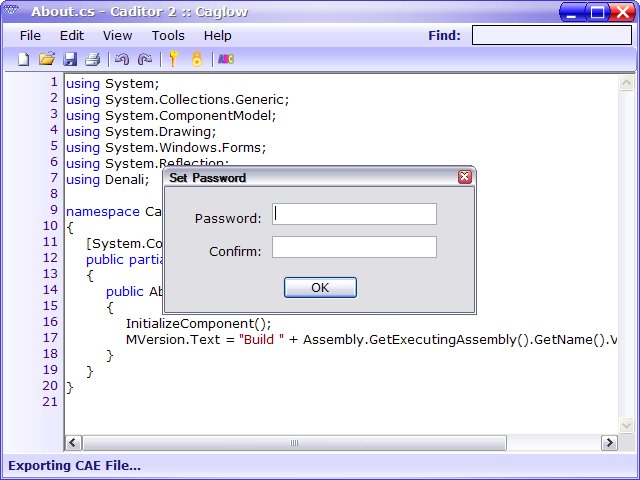The image size is (640, 480).
Task: Focus the Password field in the Set Password dialog
Action: coord(354,214)
